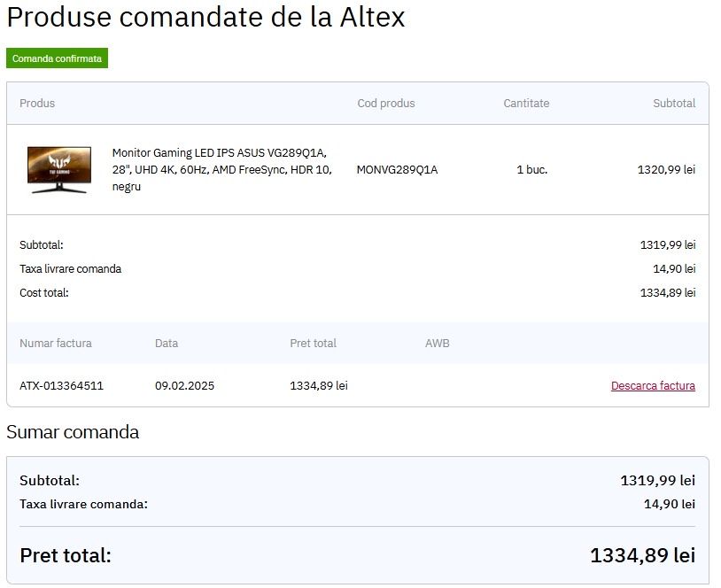Click the bold 1334,89 lei summary total
This screenshot has height=588, width=721.
click(x=642, y=556)
